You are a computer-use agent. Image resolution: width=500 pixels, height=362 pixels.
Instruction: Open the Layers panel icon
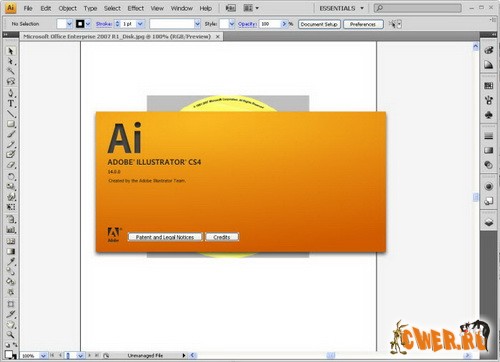pyautogui.click(x=489, y=222)
